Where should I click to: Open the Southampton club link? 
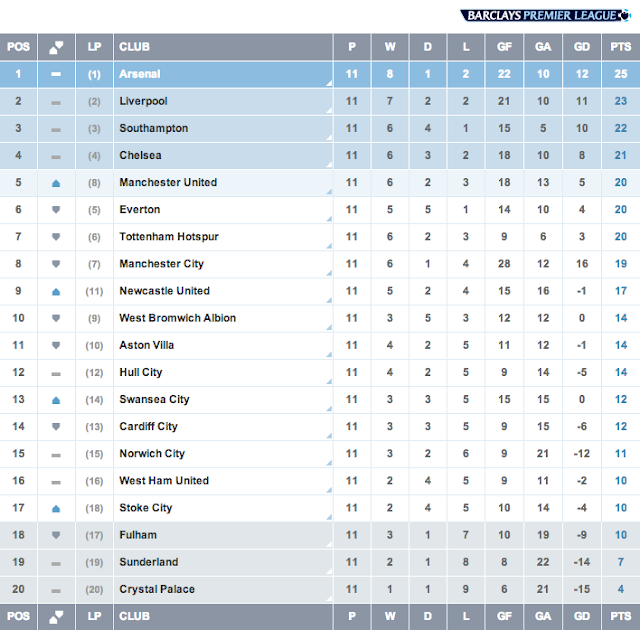pyautogui.click(x=153, y=128)
